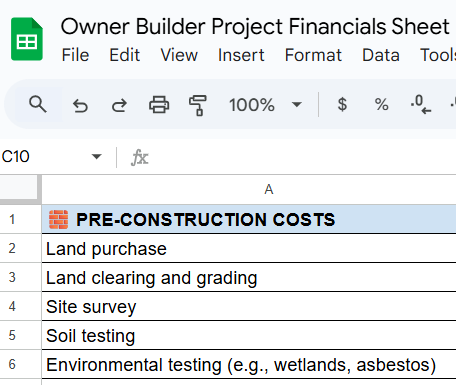Viewport: 456px width, 385px height.
Task: Open the Format menu
Action: point(313,55)
